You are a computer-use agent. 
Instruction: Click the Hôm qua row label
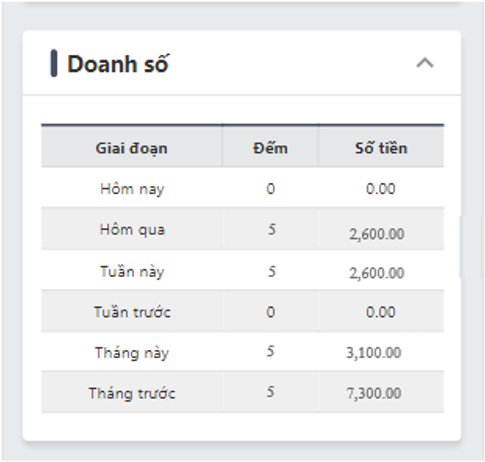pos(132,230)
